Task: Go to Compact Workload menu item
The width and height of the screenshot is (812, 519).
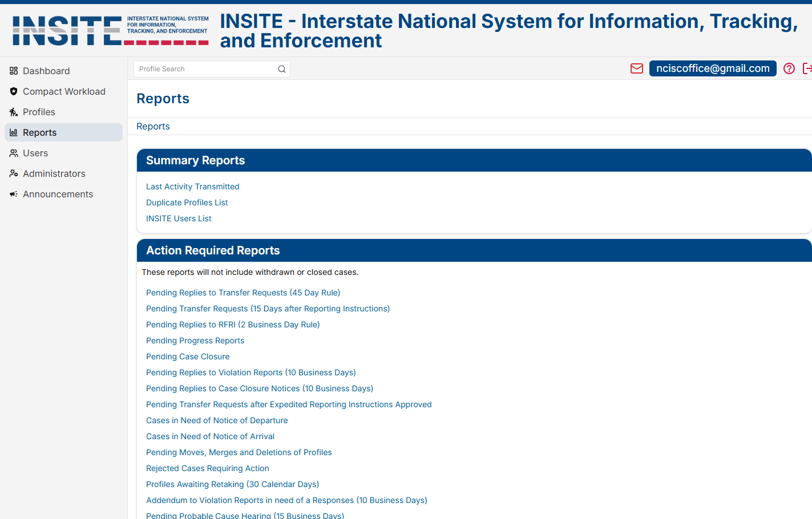Action: [x=63, y=91]
